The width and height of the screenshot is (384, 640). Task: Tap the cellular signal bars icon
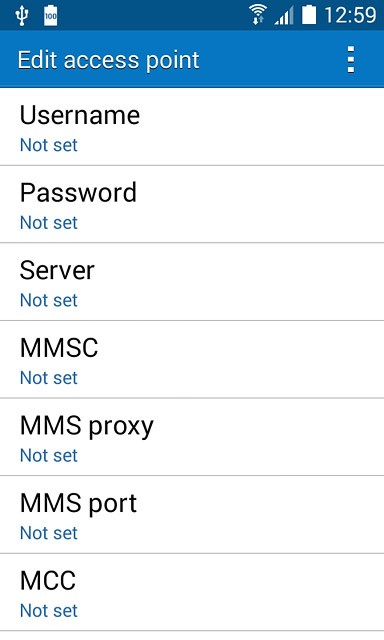tap(284, 16)
